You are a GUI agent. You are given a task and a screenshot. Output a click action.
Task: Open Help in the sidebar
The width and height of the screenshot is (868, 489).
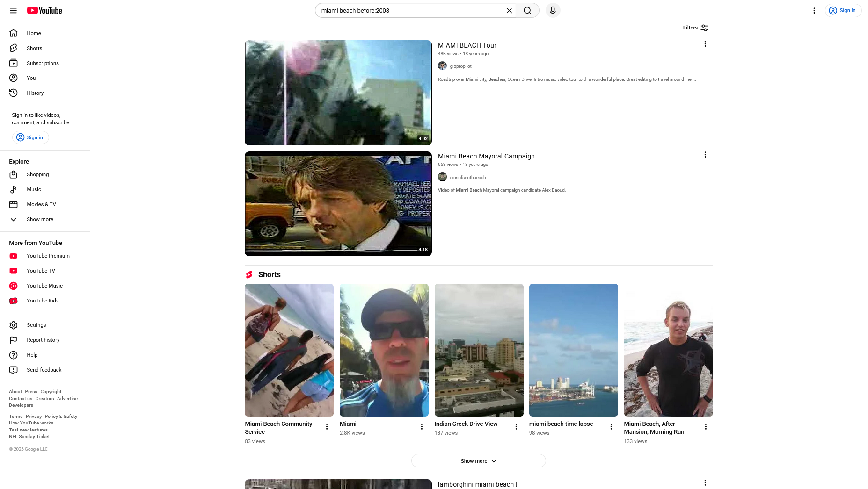click(45, 355)
